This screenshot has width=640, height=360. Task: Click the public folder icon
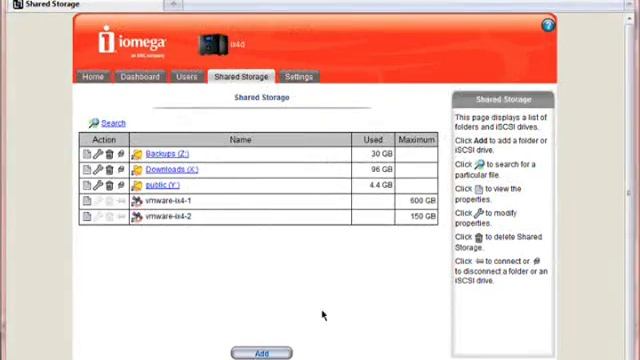click(x=137, y=186)
